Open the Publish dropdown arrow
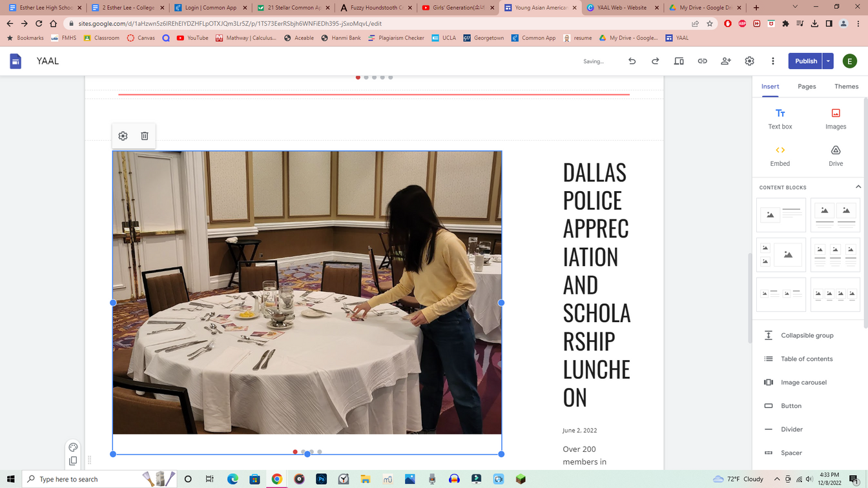 [x=828, y=61]
